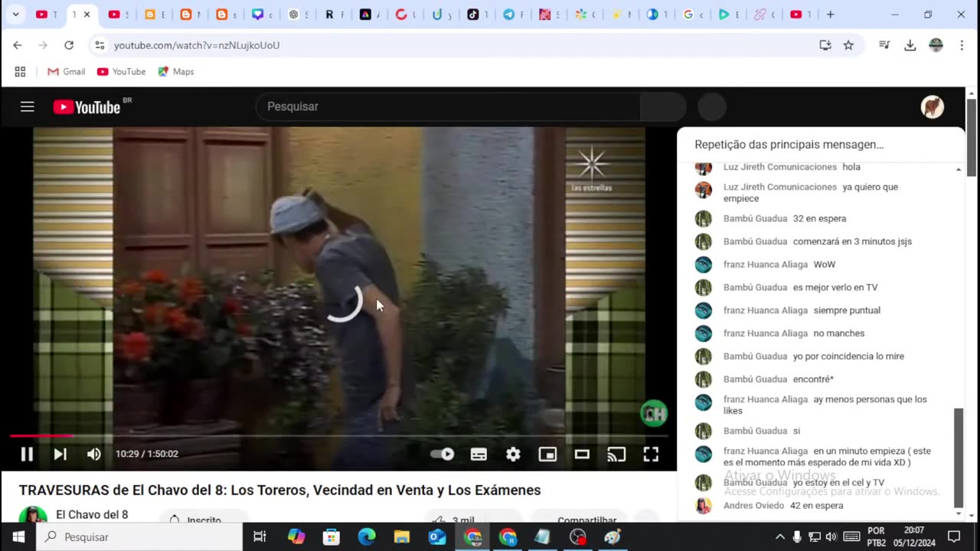
Task: Open El Chavo del 8 channel avatar
Action: click(x=33, y=515)
